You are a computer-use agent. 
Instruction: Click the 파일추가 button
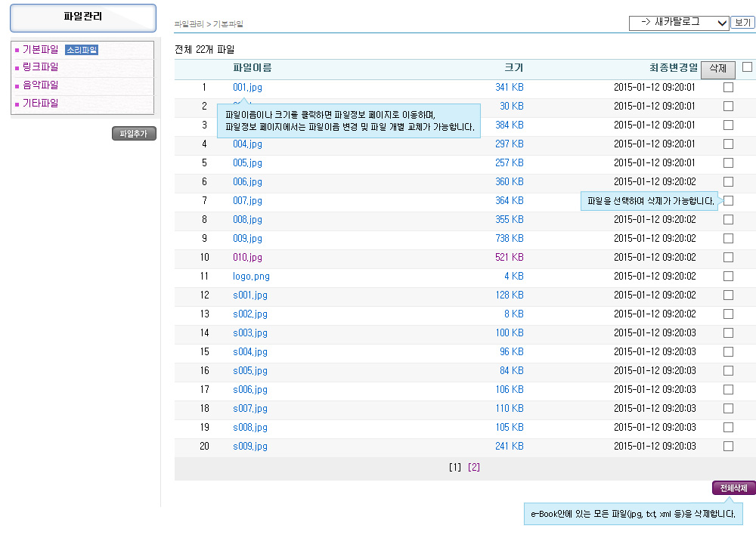click(x=134, y=134)
